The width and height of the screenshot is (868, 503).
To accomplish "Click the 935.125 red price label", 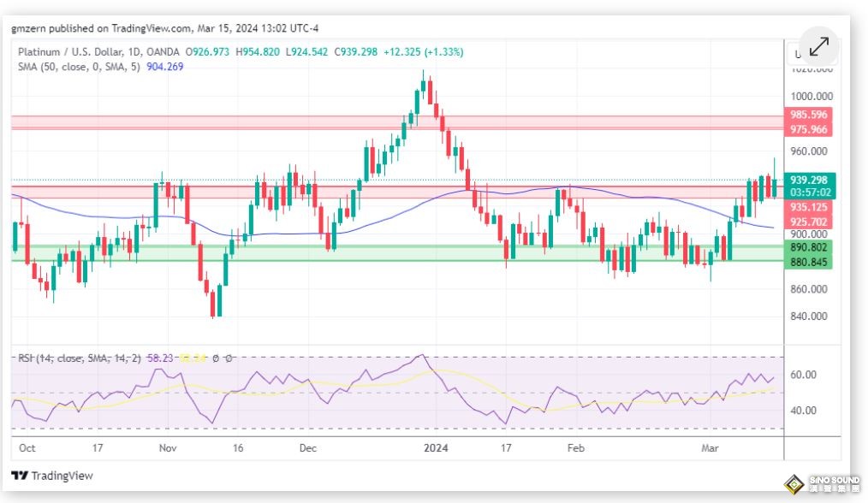I will pos(808,207).
